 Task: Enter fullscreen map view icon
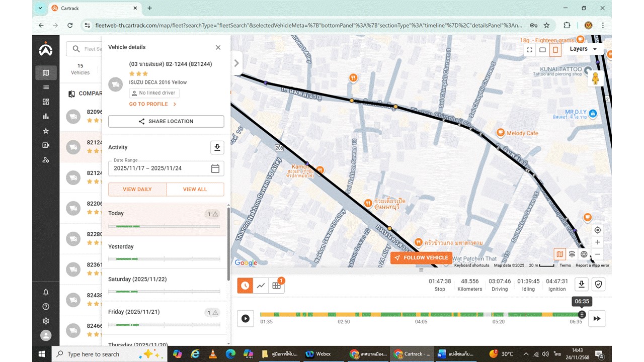coord(529,50)
